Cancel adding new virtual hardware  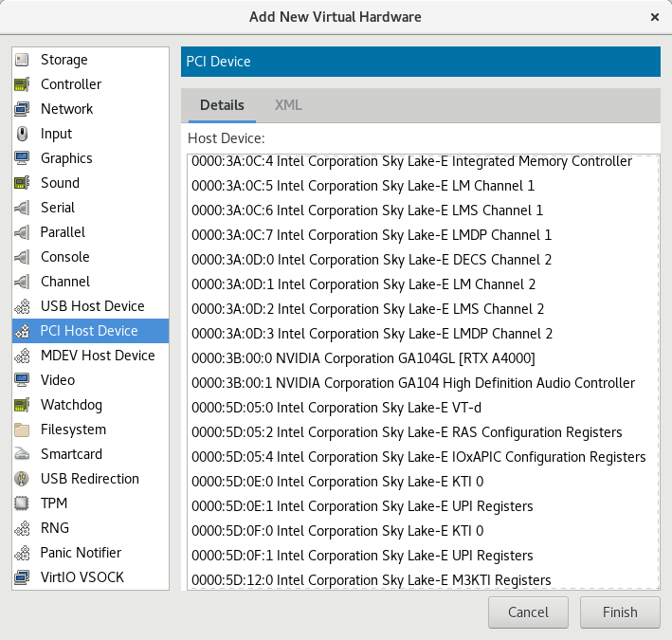click(528, 613)
